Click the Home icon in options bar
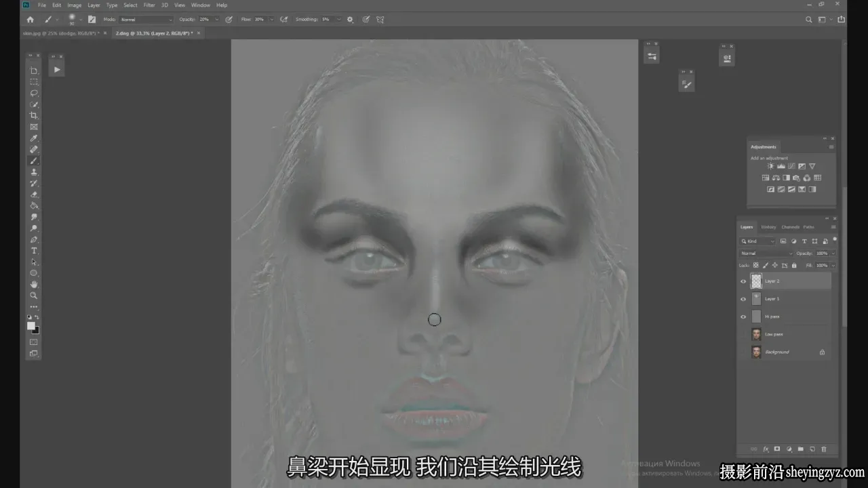The height and width of the screenshot is (488, 868). pyautogui.click(x=30, y=20)
